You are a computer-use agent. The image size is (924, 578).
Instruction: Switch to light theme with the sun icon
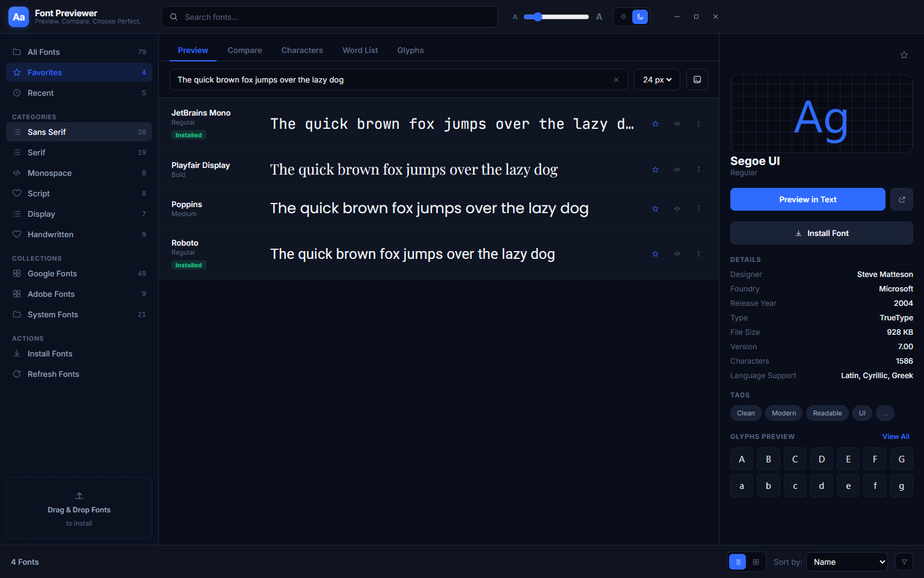tap(623, 17)
